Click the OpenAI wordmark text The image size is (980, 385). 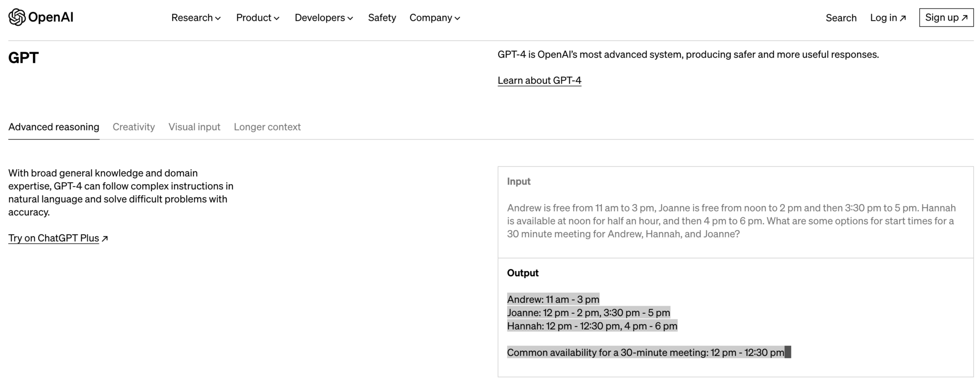coord(51,17)
